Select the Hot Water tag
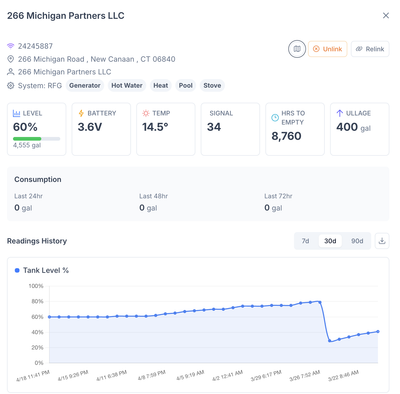The height and width of the screenshot is (394, 400). 127,86
